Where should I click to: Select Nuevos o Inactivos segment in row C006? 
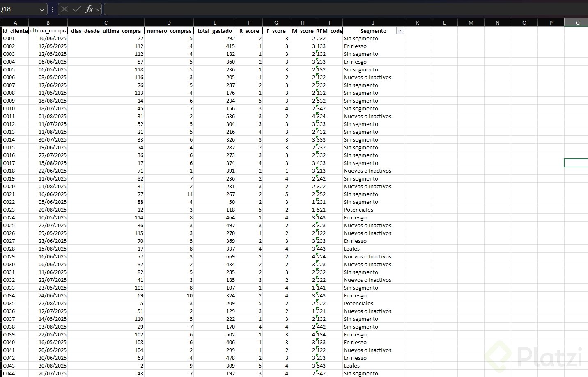tap(373, 78)
